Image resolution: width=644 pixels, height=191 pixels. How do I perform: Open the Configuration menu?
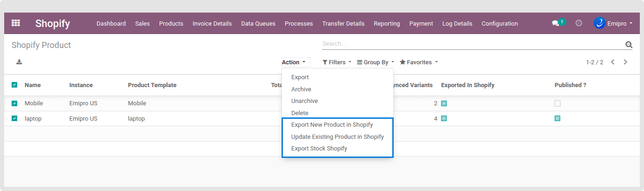499,23
